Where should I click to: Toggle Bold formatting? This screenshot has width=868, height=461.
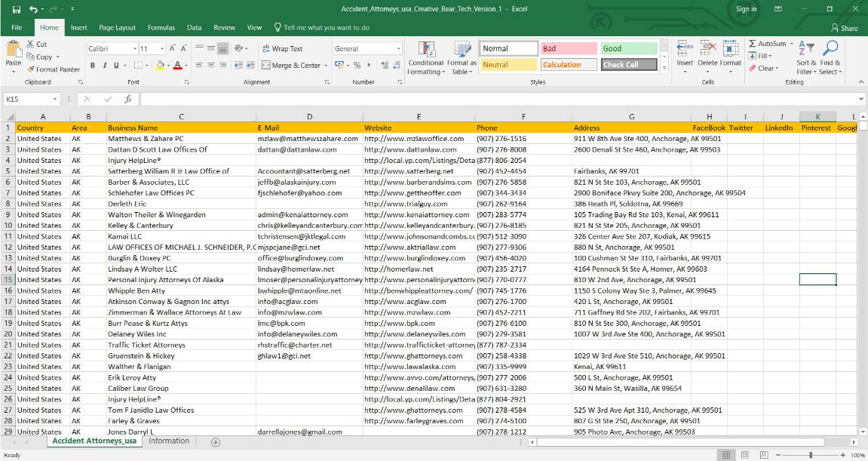click(93, 66)
